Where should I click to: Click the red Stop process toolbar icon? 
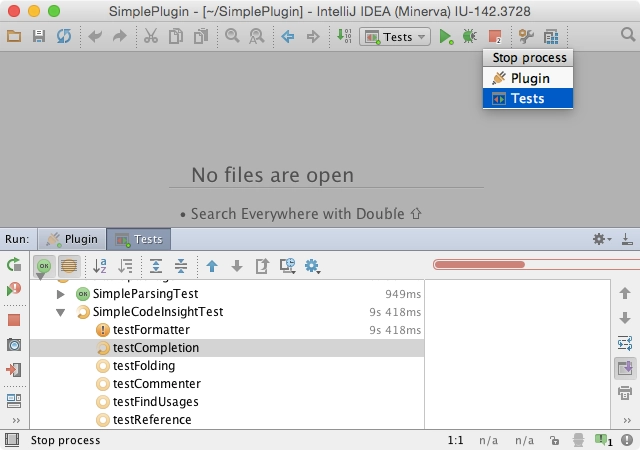click(x=495, y=36)
